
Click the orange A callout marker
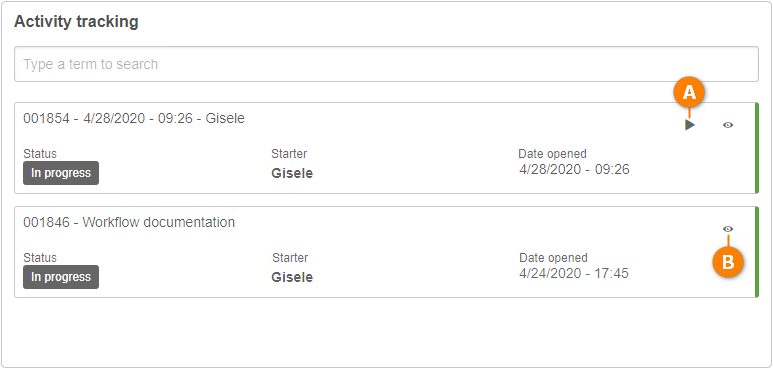689,93
